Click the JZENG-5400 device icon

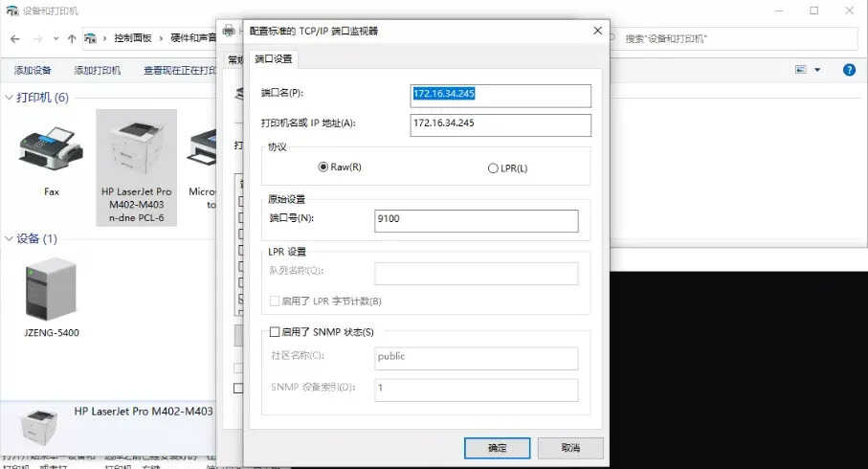51,287
